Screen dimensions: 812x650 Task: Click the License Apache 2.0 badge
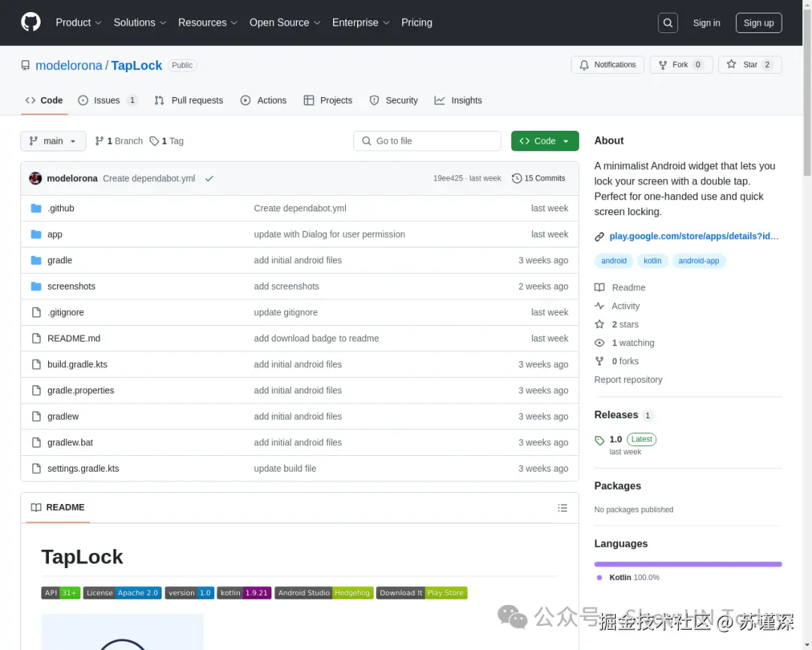(x=123, y=593)
